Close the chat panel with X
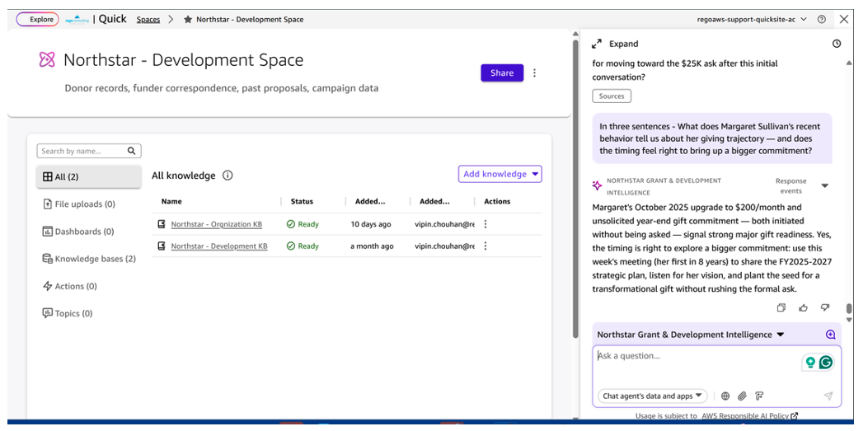868x431 pixels. point(843,19)
